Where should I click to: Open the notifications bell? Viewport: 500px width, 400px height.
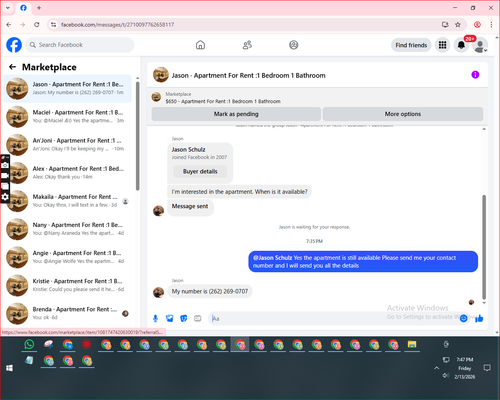click(461, 45)
